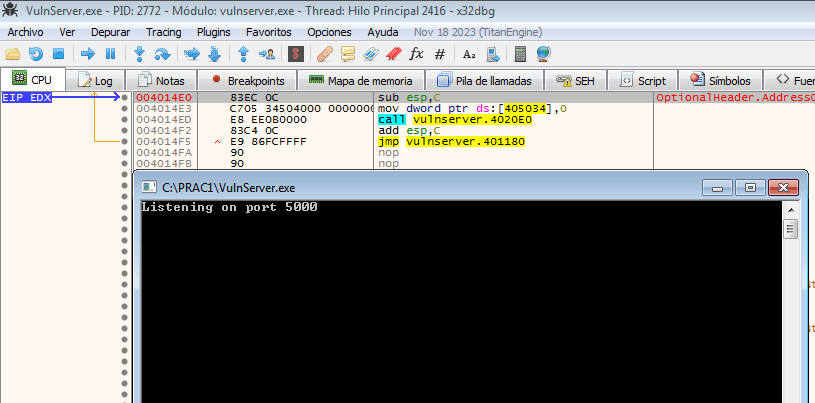Start trace over
The image size is (815, 403).
click(x=214, y=54)
